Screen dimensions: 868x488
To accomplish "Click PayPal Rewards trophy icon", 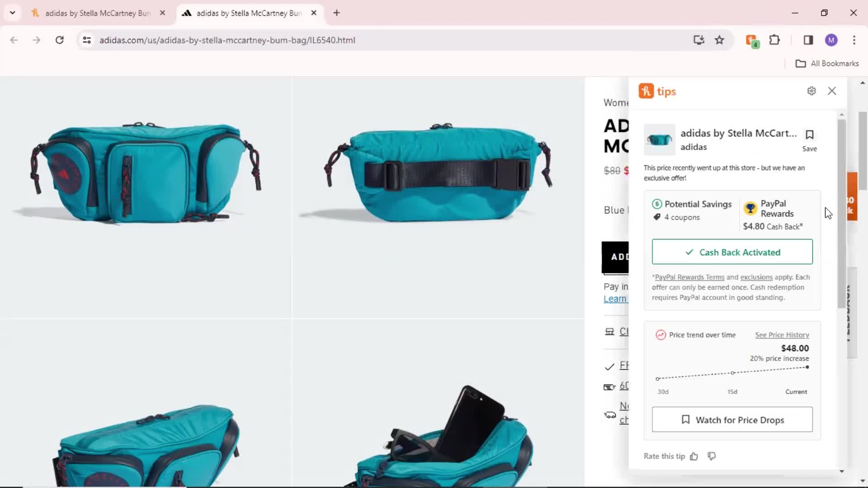I will [750, 208].
